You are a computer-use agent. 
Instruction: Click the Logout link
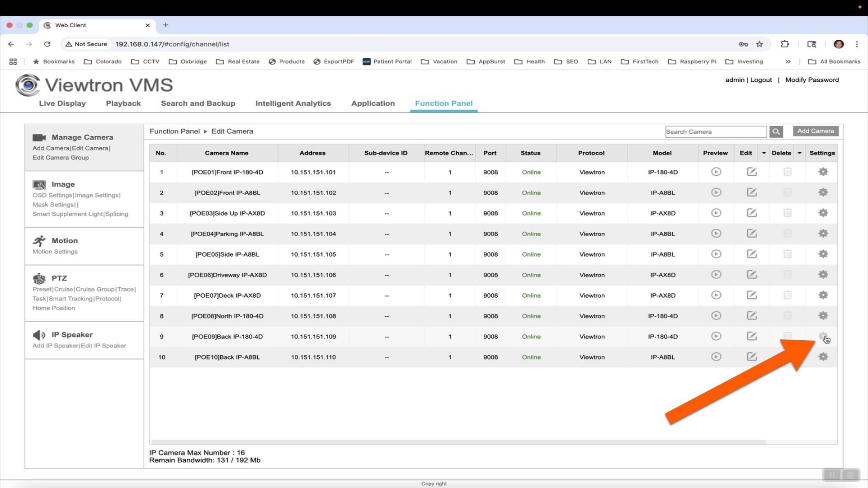click(761, 80)
